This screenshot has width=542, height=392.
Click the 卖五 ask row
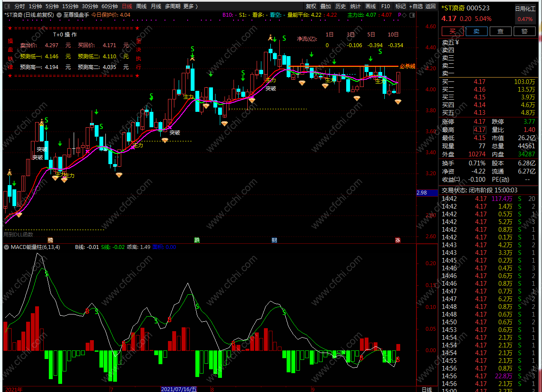(x=489, y=42)
